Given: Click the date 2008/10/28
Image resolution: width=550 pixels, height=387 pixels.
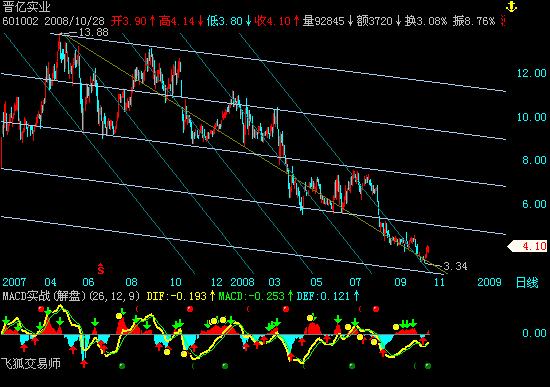Looking at the screenshot, I should pos(74,21).
